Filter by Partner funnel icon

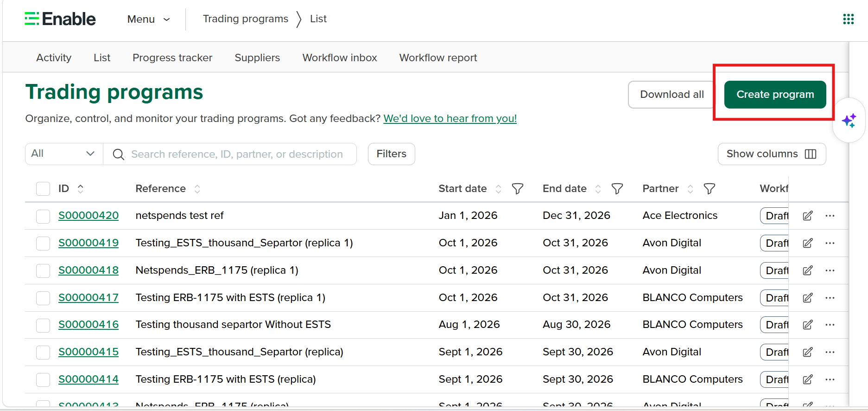(710, 189)
